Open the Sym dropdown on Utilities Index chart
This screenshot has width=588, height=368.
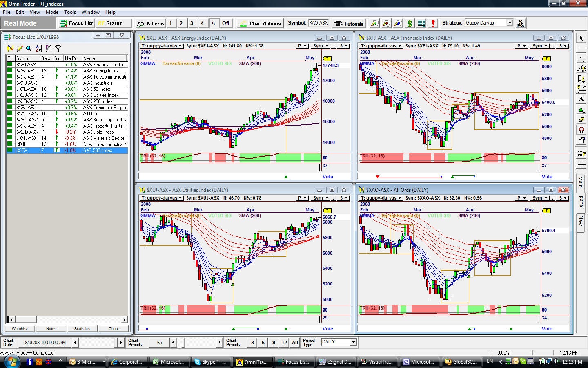pos(321,198)
